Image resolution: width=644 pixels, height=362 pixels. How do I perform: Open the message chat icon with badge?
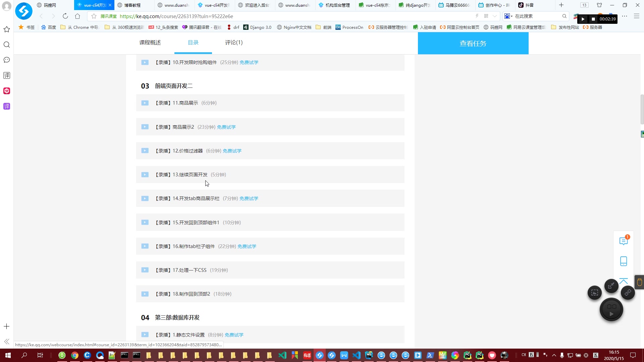coord(624,241)
